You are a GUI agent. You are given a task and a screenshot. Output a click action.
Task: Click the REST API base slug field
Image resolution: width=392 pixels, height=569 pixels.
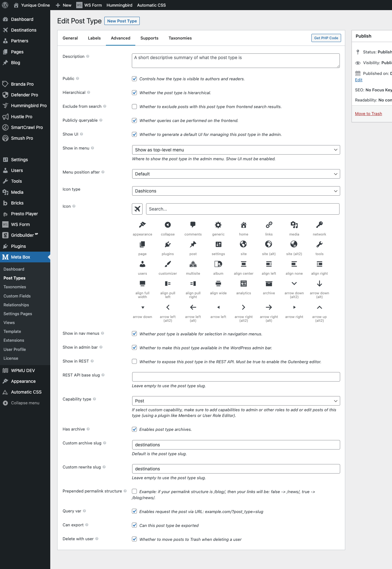coord(236,377)
